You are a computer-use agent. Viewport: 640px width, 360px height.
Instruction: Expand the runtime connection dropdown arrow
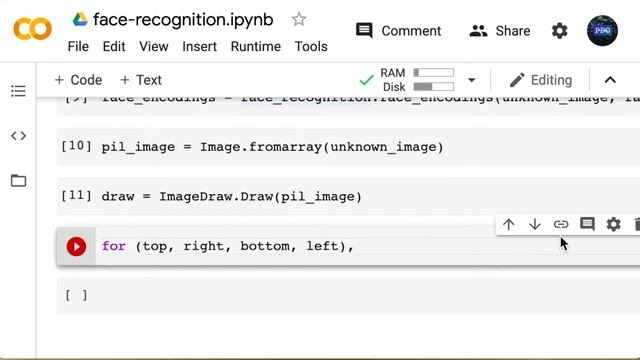point(471,80)
